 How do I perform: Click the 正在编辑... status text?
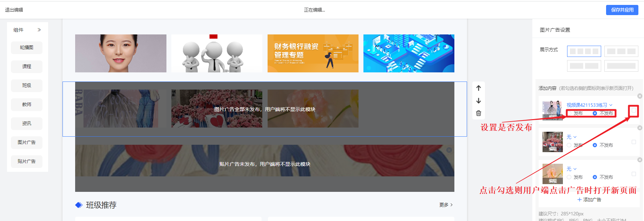(314, 10)
